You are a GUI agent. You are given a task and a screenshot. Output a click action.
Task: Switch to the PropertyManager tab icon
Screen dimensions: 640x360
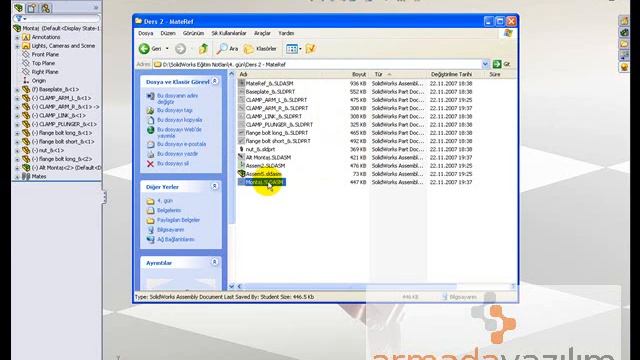[32, 8]
